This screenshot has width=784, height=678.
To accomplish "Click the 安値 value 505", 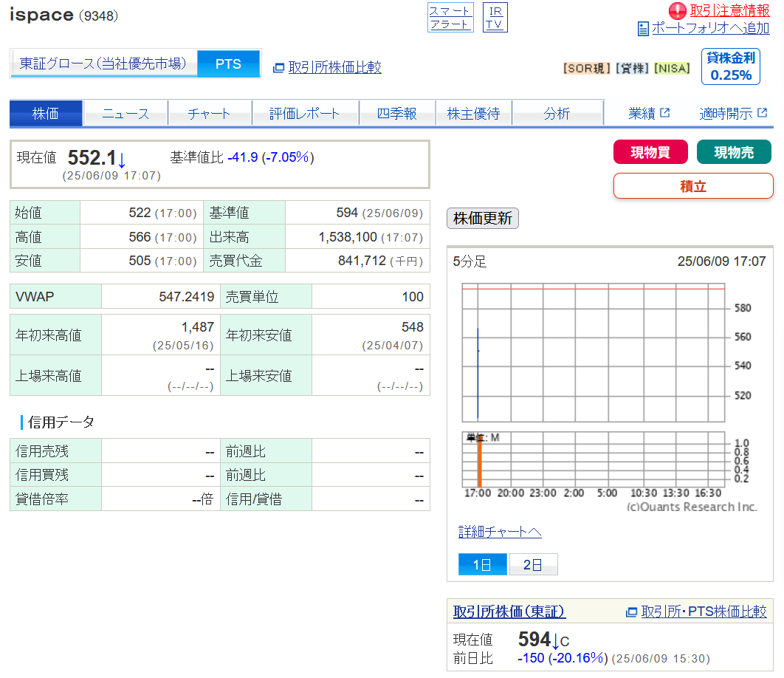I will point(140,261).
